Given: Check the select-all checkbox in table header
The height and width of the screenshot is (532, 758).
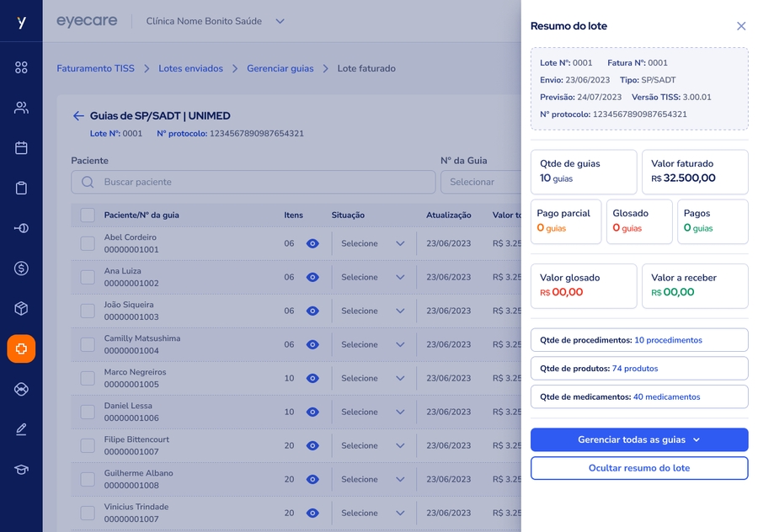Looking at the screenshot, I should (88, 215).
